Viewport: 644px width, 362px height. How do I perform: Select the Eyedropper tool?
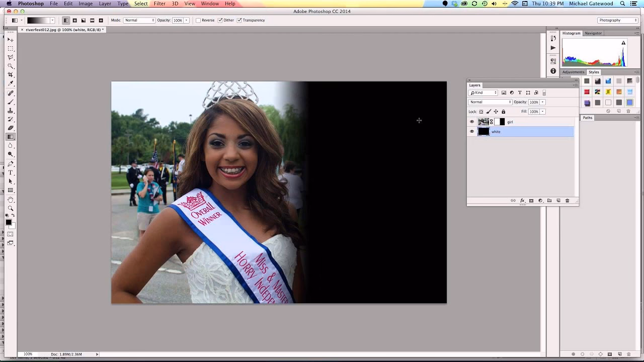click(x=11, y=84)
